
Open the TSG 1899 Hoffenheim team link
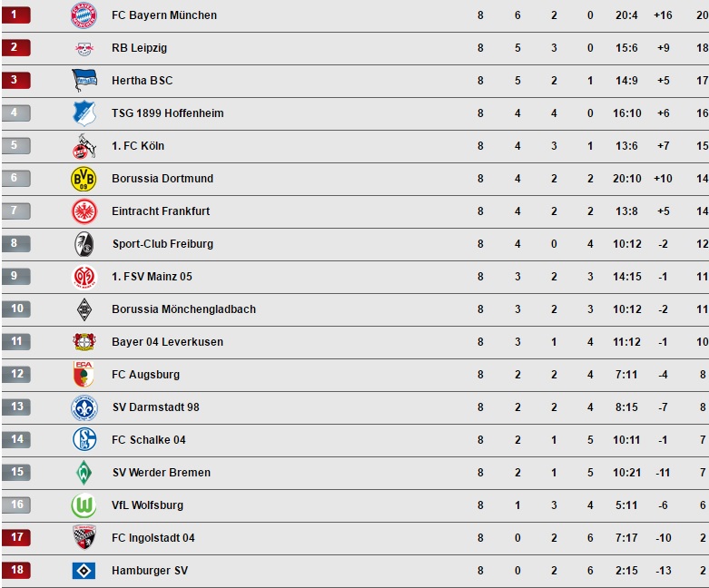[x=168, y=113]
